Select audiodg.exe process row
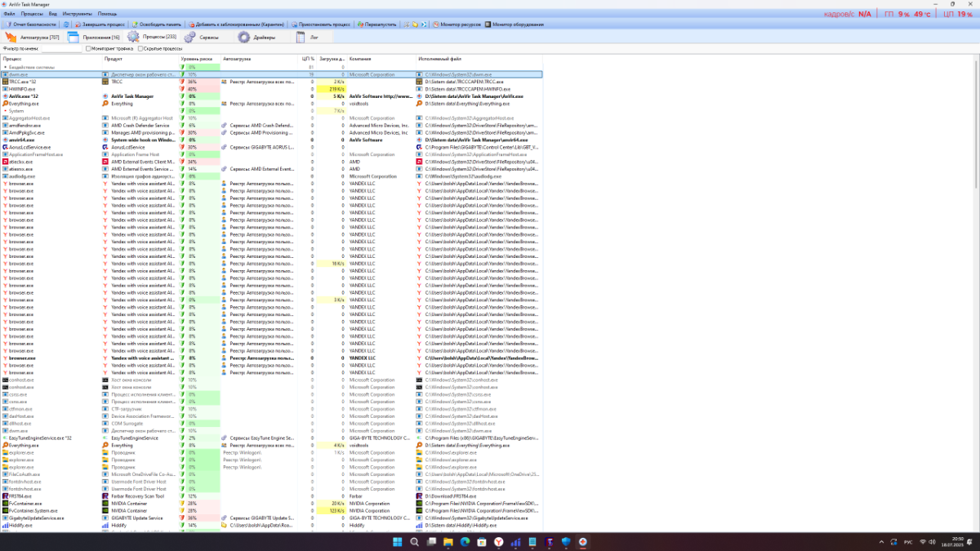 click(271, 176)
